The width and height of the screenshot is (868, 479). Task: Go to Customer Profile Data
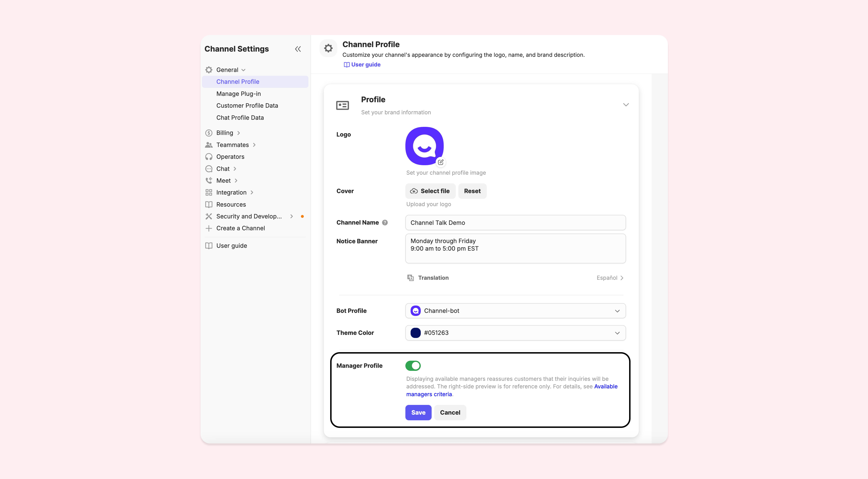pyautogui.click(x=247, y=106)
